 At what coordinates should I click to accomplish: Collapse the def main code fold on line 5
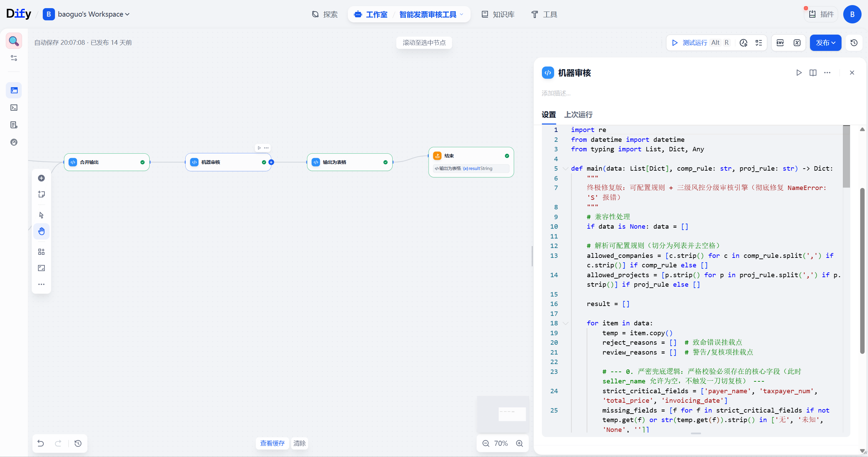point(565,169)
